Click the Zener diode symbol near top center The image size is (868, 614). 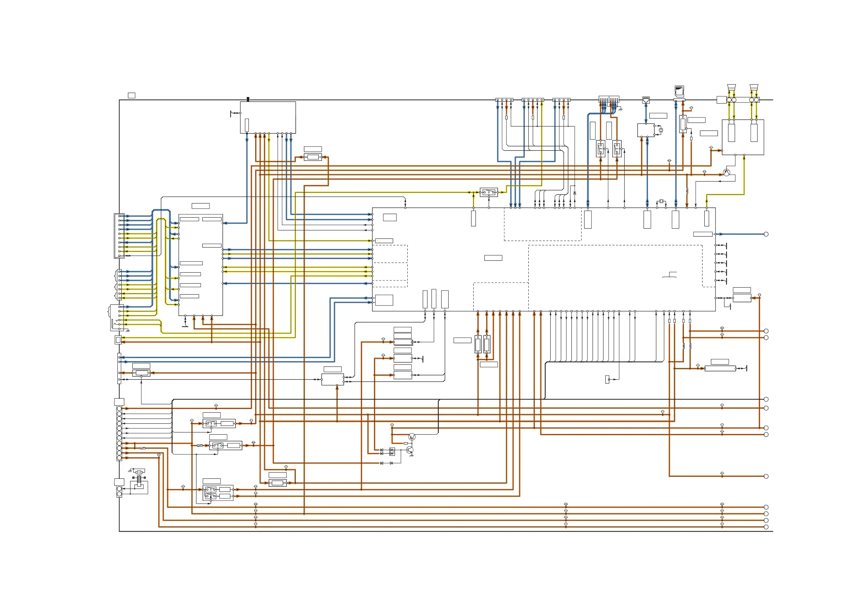pos(575,193)
